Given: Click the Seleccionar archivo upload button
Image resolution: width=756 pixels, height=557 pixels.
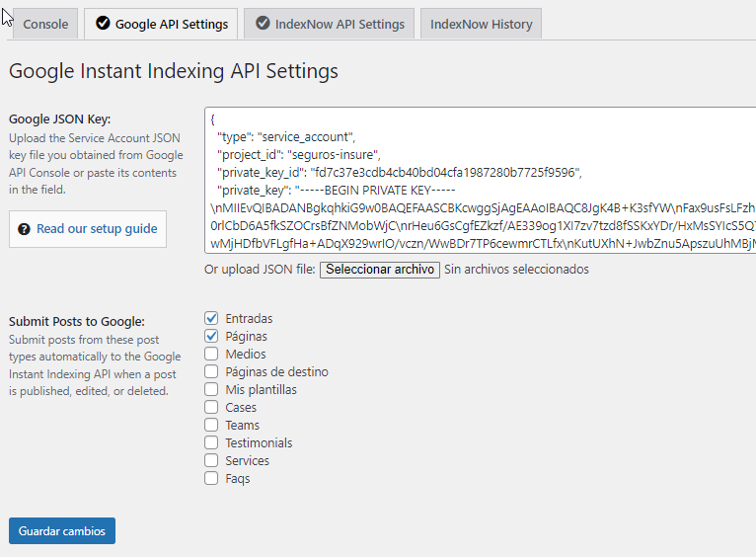Looking at the screenshot, I should tap(380, 270).
